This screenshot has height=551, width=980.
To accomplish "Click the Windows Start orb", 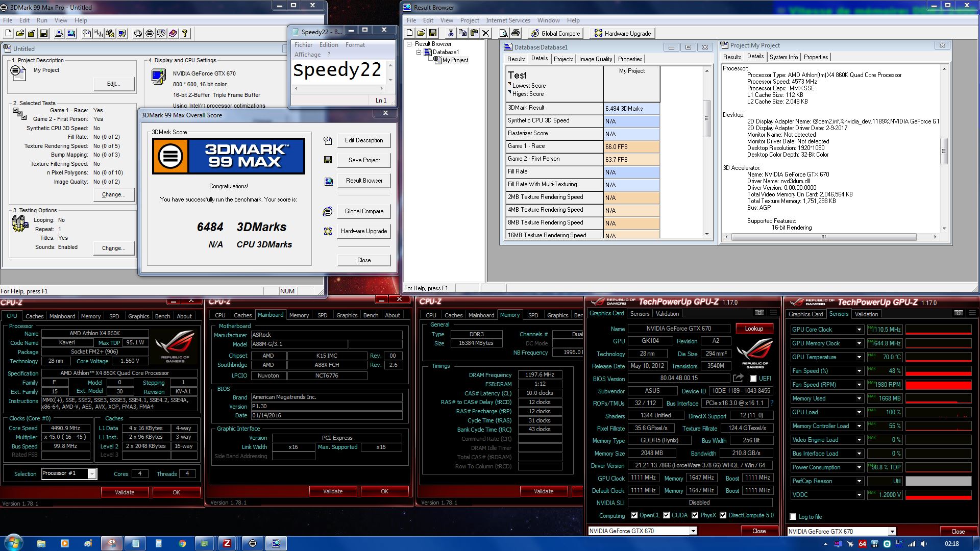I will click(13, 543).
